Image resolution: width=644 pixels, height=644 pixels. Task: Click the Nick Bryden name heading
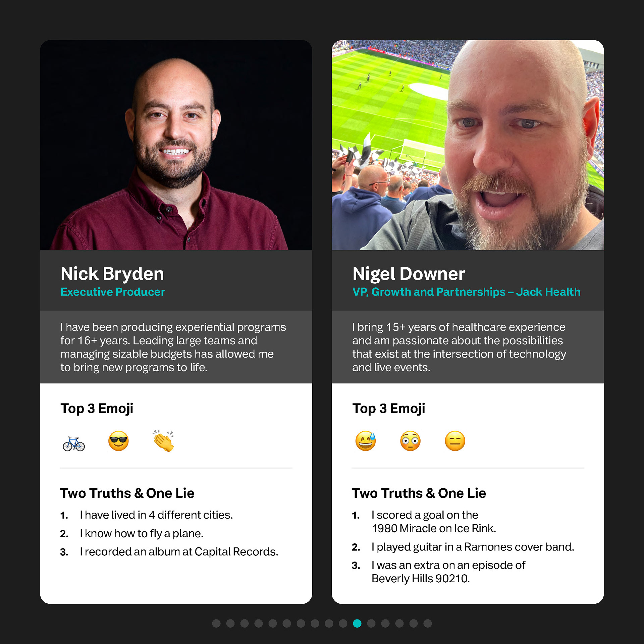pos(112,274)
